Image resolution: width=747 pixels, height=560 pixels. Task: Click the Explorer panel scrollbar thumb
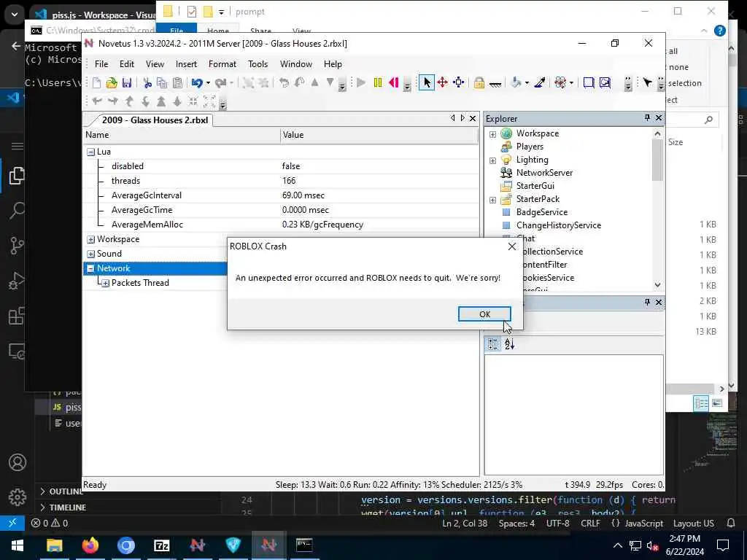pyautogui.click(x=657, y=160)
